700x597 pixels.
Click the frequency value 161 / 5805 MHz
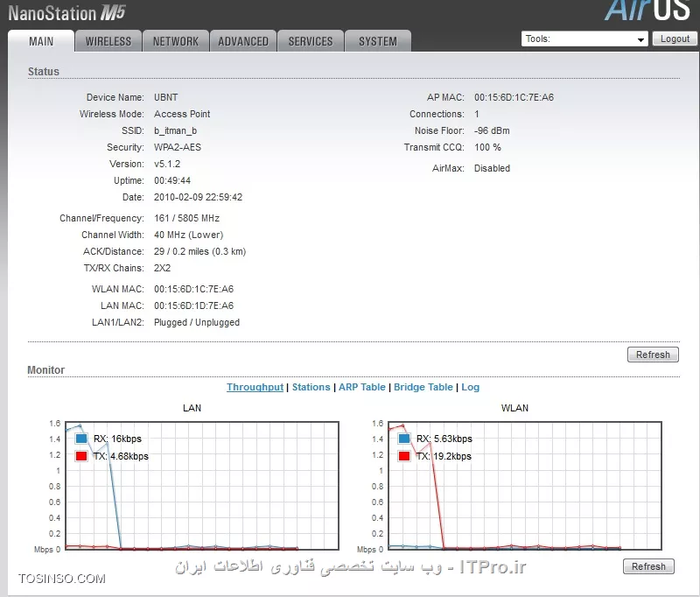click(x=186, y=218)
